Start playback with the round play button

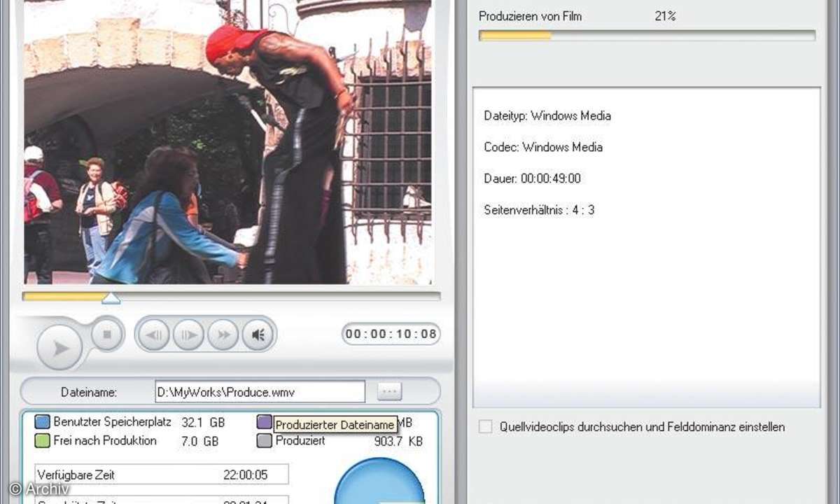60,347
